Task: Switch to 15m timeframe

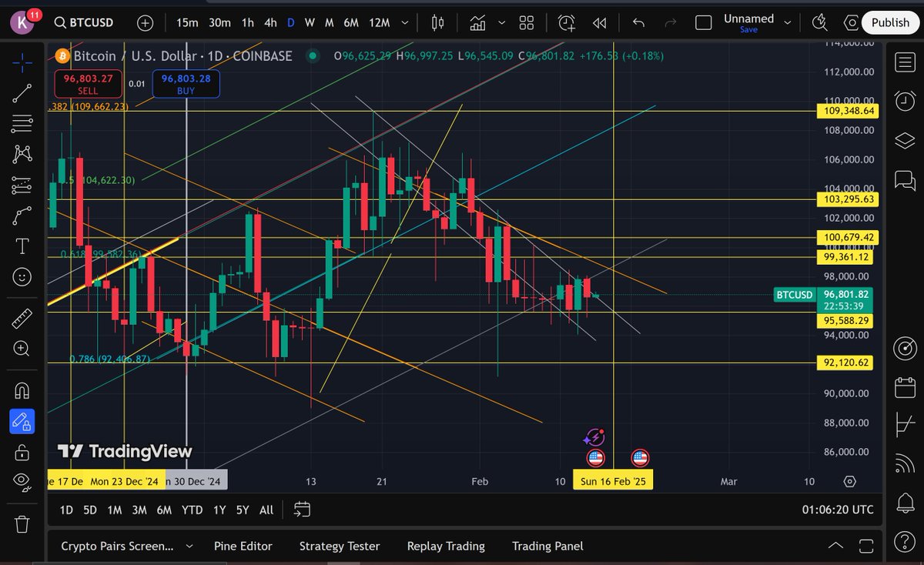Action: point(187,22)
